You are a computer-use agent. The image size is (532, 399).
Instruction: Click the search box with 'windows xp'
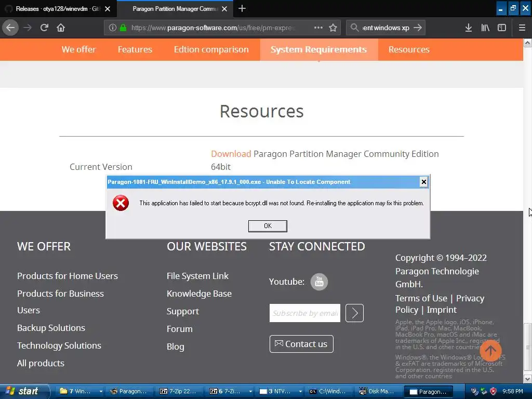click(x=386, y=28)
